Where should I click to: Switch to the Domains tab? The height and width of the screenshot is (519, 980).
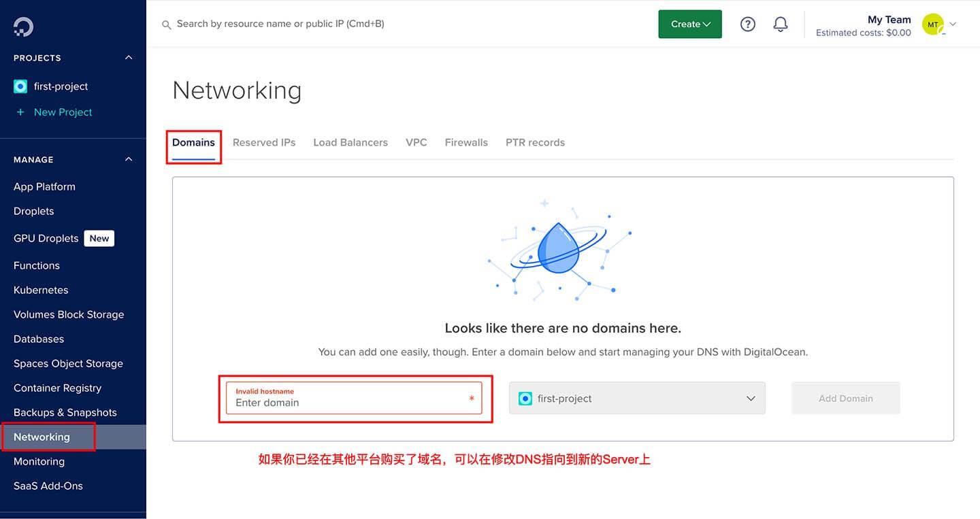tap(193, 143)
